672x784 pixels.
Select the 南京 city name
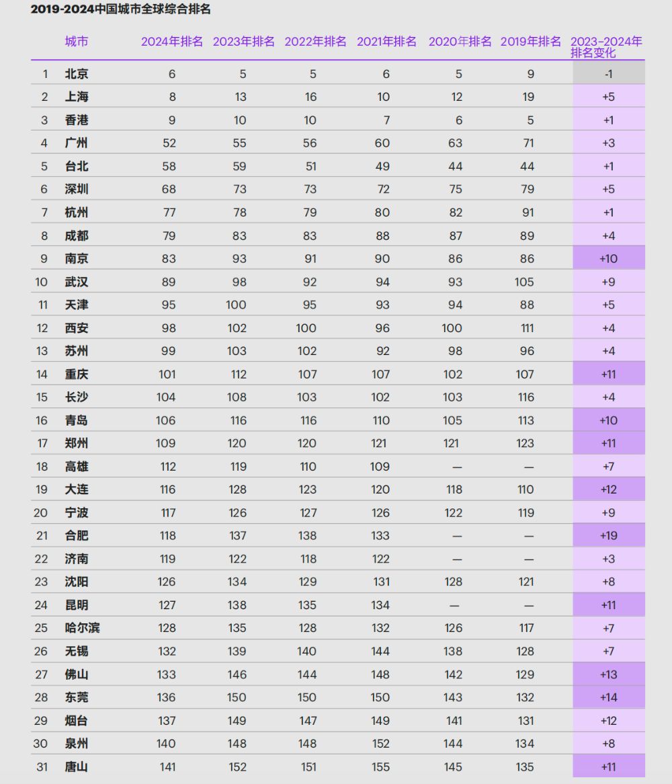(77, 258)
